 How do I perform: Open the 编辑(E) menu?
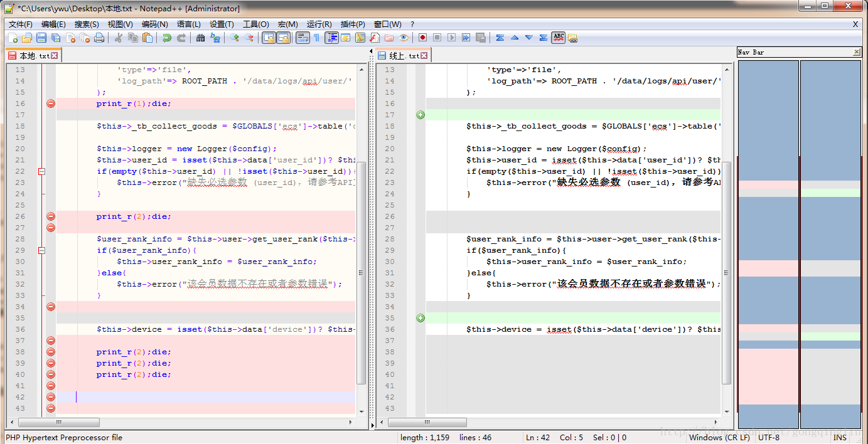pos(53,24)
